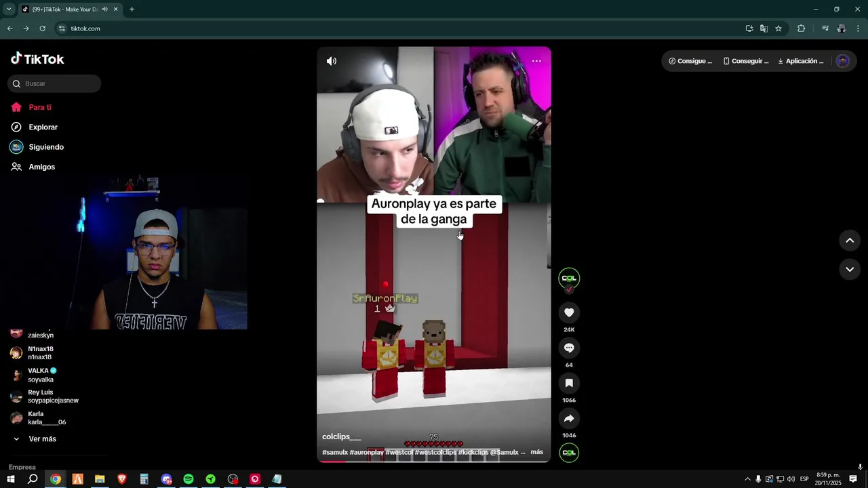Mute the TikTok video sound
The image size is (868, 488).
click(x=331, y=61)
